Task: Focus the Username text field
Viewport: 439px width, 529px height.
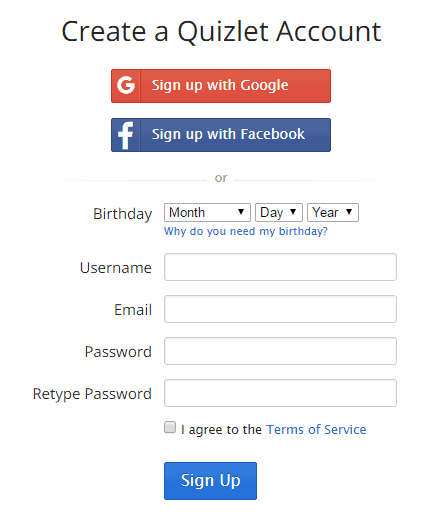Action: tap(280, 267)
